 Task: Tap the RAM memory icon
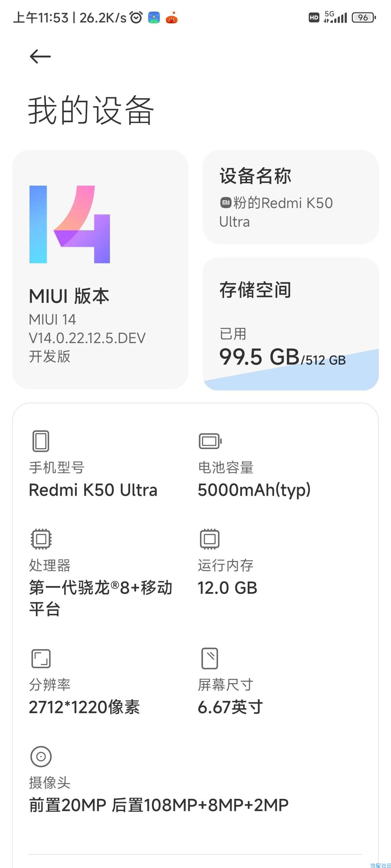point(210,539)
